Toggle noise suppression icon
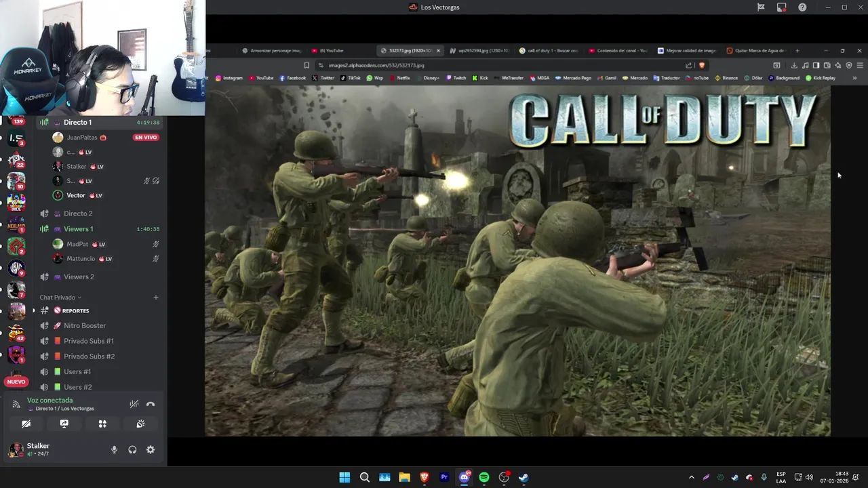The image size is (868, 488). pyautogui.click(x=134, y=404)
